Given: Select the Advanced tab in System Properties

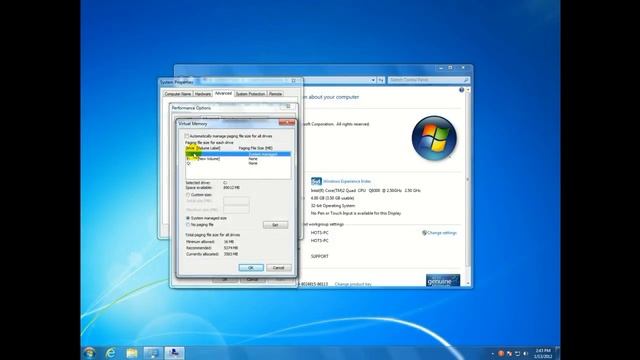Looking at the screenshot, I should pyautogui.click(x=223, y=93).
